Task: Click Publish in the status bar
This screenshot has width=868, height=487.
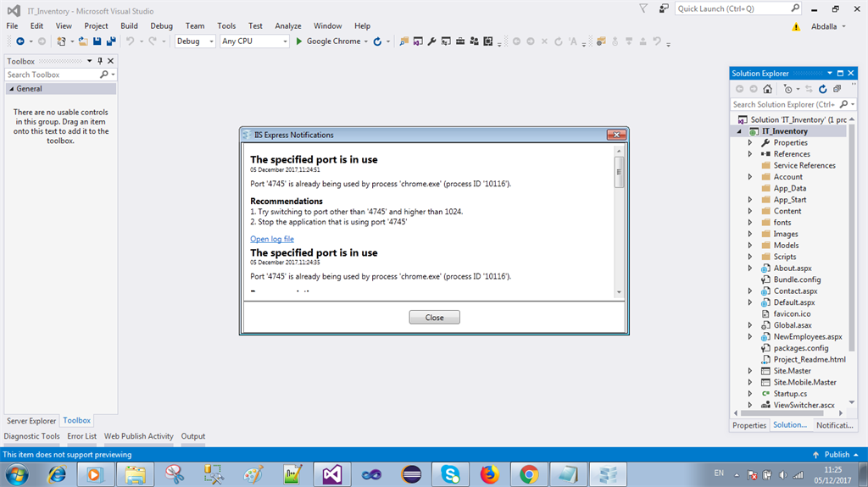Action: (x=837, y=454)
